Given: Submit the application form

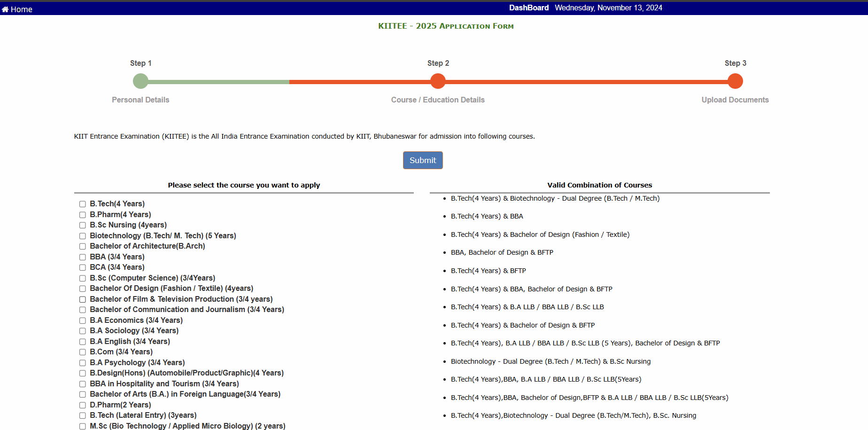Looking at the screenshot, I should [x=422, y=160].
